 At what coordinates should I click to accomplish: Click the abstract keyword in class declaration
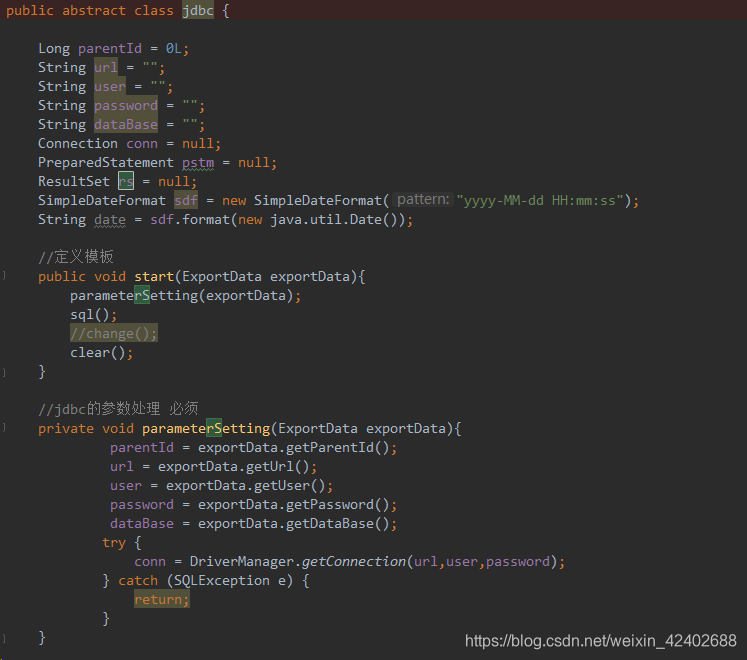94,10
